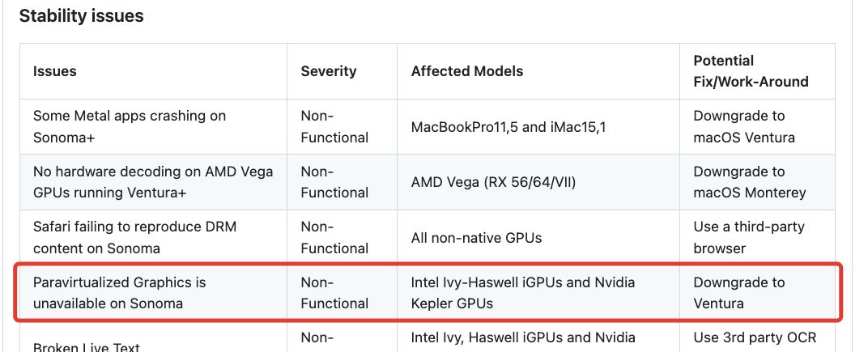Select the "Safari failing to reproduce DRM content" cell
The image size is (868, 352).
[134, 237]
